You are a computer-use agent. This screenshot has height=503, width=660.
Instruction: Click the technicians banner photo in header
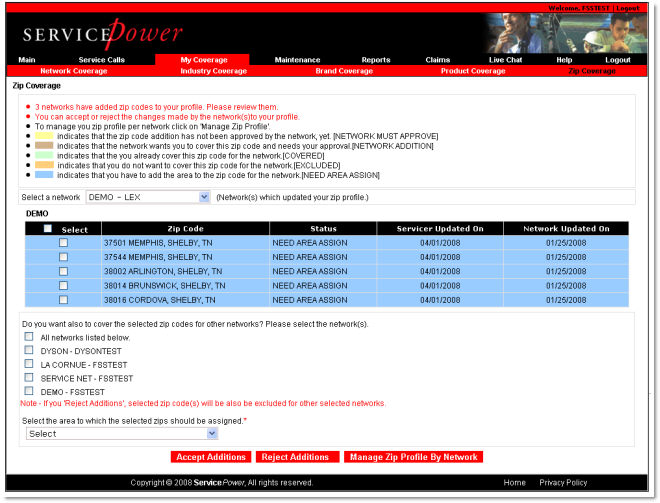pos(567,33)
